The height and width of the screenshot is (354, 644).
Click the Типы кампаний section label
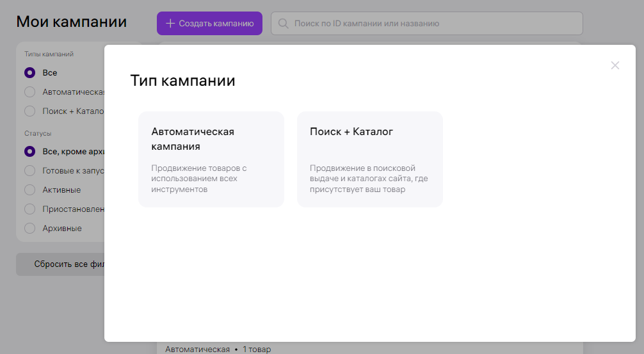[49, 54]
